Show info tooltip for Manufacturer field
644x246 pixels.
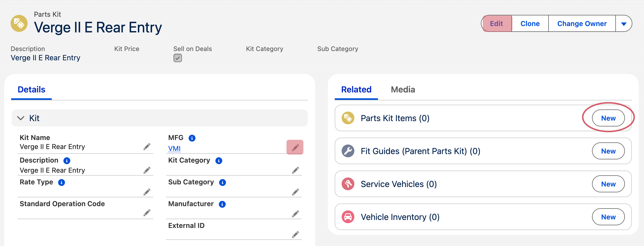pos(222,204)
